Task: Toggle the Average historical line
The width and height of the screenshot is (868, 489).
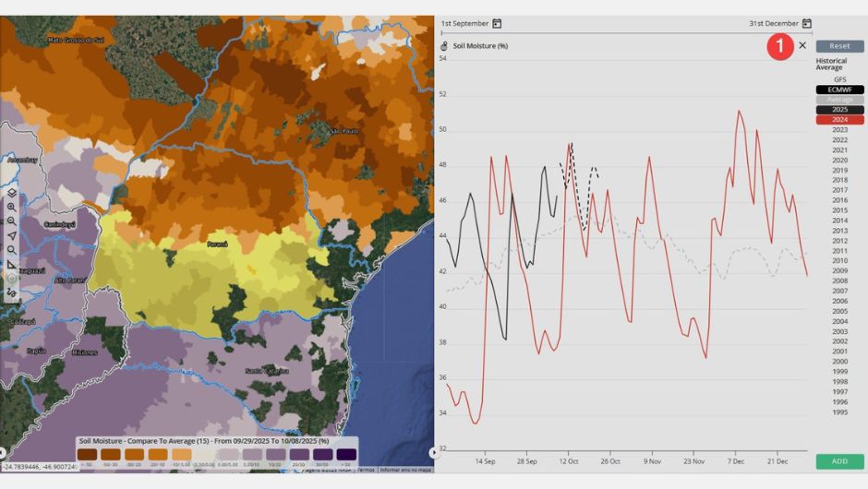Action: [x=839, y=100]
